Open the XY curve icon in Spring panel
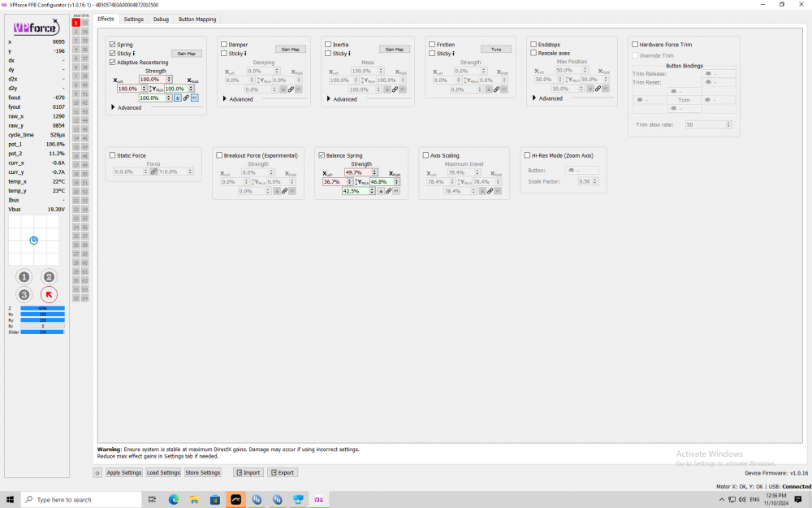 point(193,98)
